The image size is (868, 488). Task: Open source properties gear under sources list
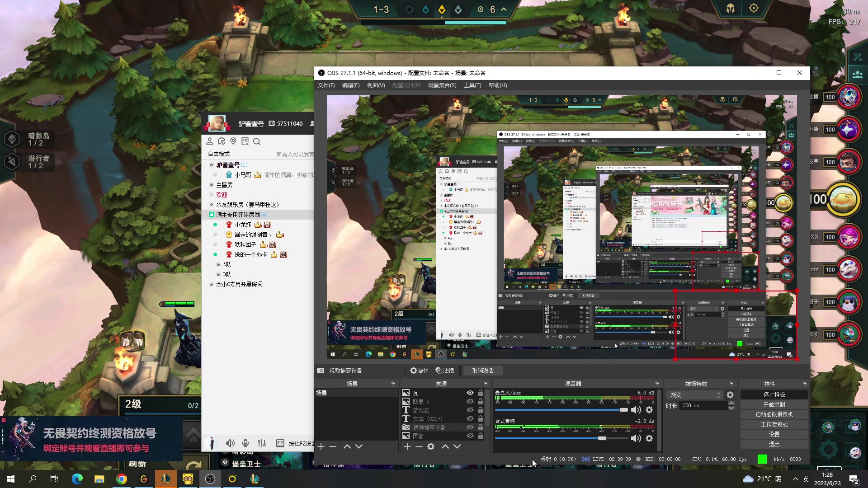(x=431, y=446)
